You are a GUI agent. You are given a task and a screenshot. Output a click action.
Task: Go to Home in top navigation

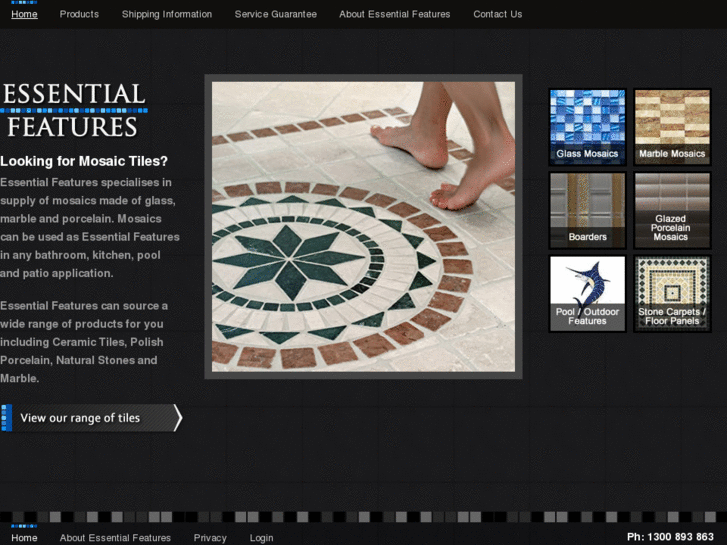tap(24, 14)
